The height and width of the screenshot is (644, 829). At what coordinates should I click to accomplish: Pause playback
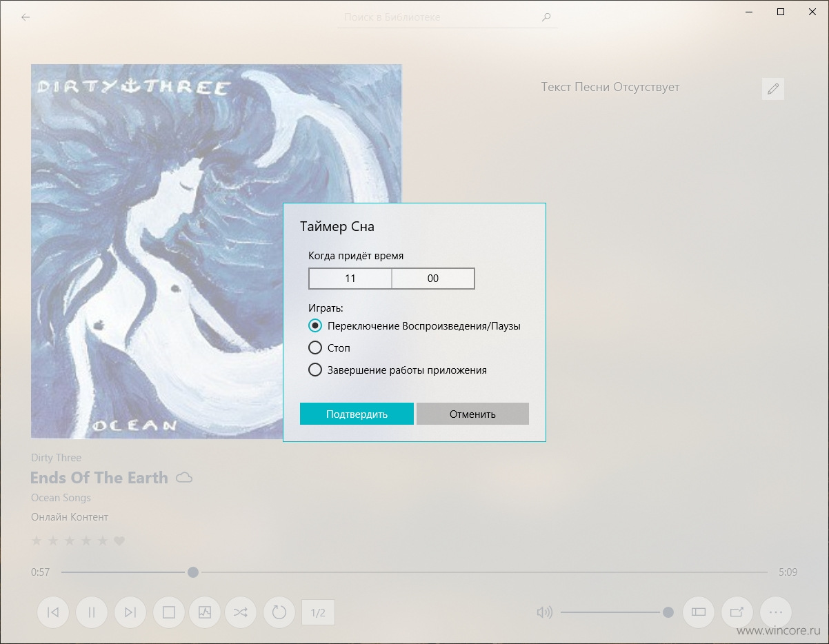click(92, 612)
